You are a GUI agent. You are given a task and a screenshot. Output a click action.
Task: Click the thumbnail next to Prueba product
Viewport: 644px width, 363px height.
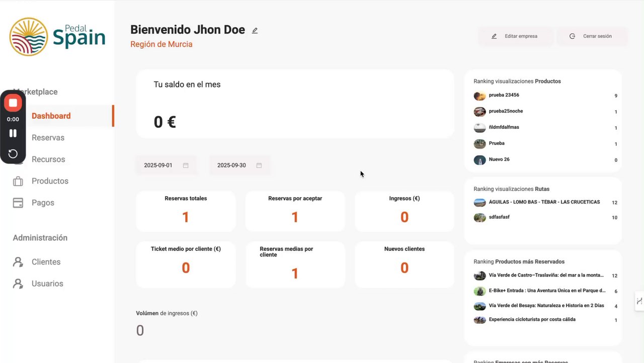(x=480, y=144)
